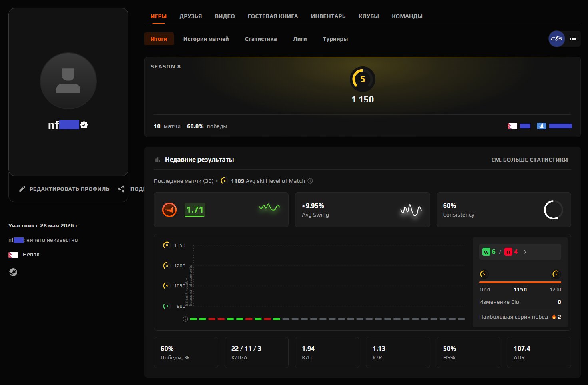Open the ИГРЫ tab
This screenshot has height=385, width=588.
[x=158, y=16]
